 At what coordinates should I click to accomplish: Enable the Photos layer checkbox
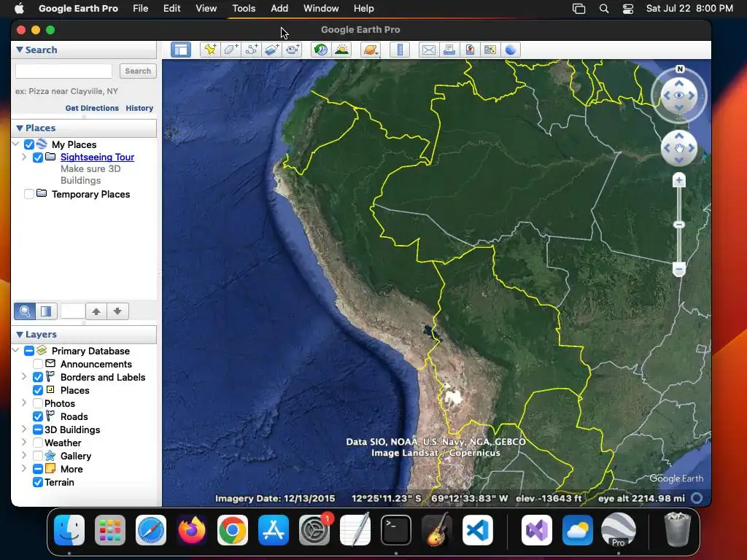38,403
